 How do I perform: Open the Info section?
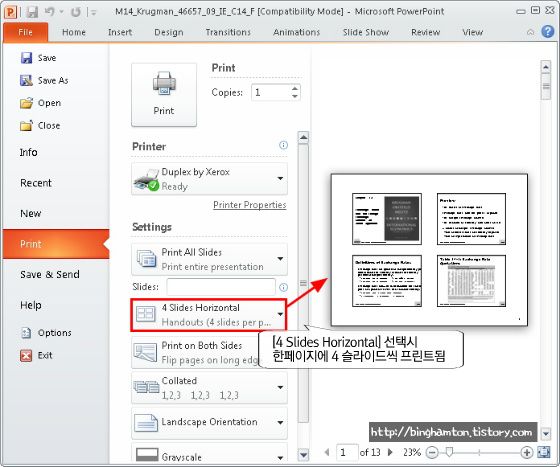click(29, 152)
